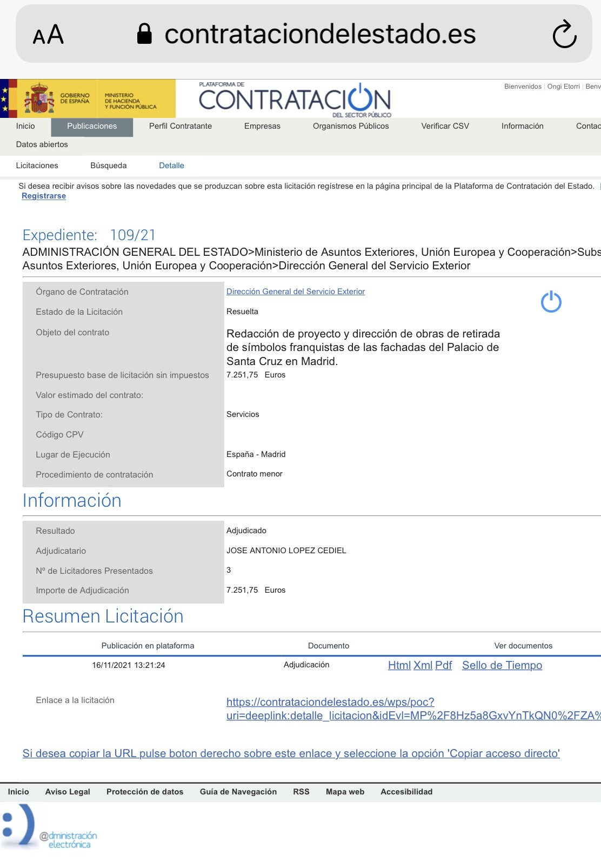Screen dimensions: 601x868
Task: Click the Sello de Tiempo link
Action: coord(502,665)
